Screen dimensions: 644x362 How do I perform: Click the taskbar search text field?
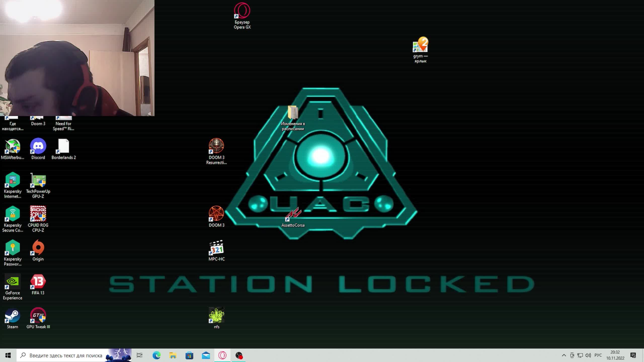coord(65,355)
